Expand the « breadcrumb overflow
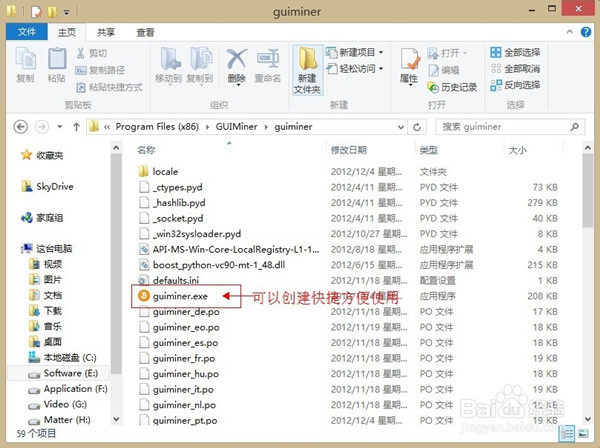 [107, 127]
